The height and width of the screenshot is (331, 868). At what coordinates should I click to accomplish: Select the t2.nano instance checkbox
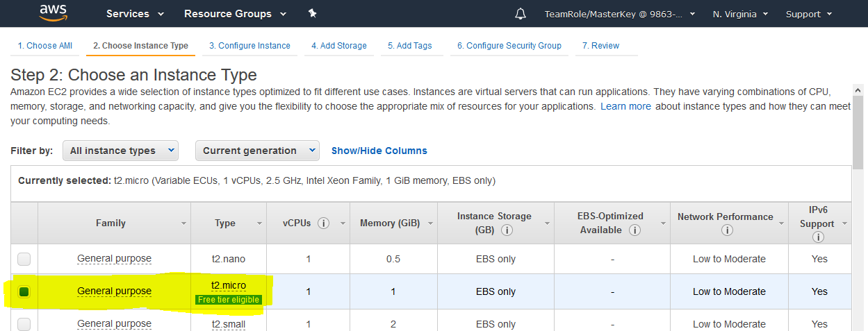tap(24, 259)
